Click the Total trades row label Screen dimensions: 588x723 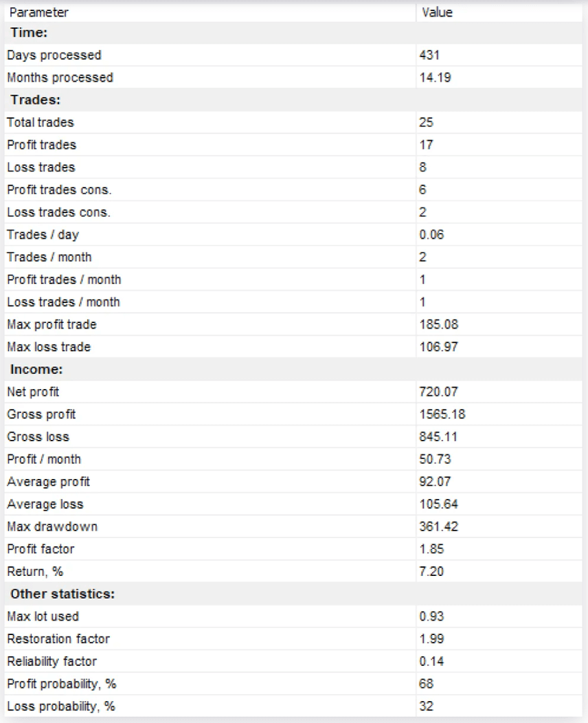[x=41, y=122]
